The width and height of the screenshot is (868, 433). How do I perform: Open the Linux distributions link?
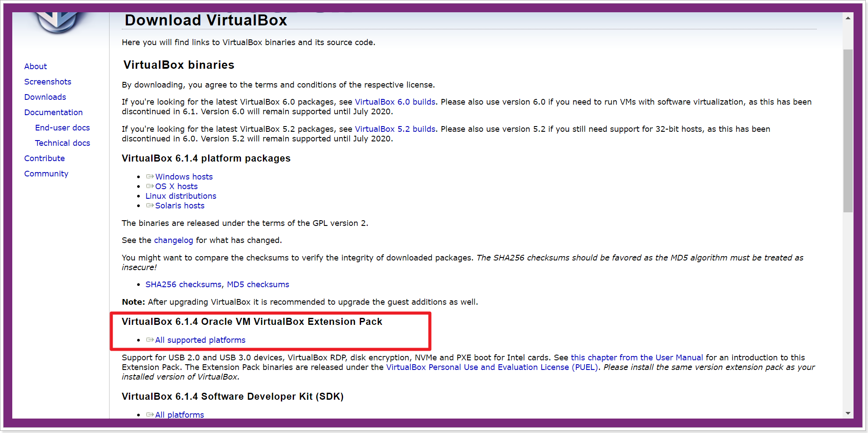click(181, 196)
